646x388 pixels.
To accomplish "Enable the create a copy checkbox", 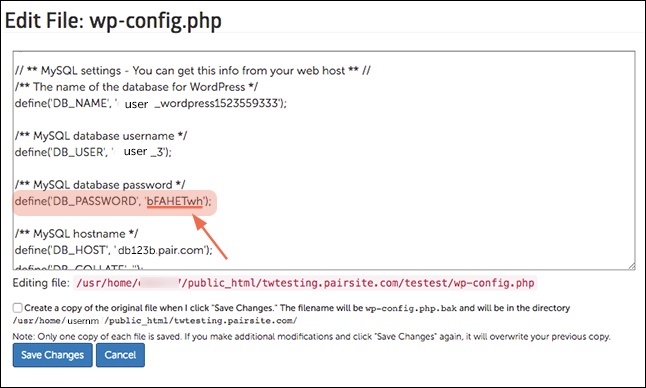I will coord(17,308).
